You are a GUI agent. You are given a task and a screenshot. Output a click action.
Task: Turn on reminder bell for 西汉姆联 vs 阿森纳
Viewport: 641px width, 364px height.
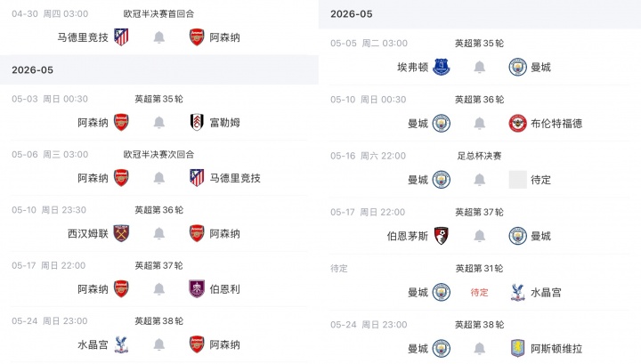point(159,234)
